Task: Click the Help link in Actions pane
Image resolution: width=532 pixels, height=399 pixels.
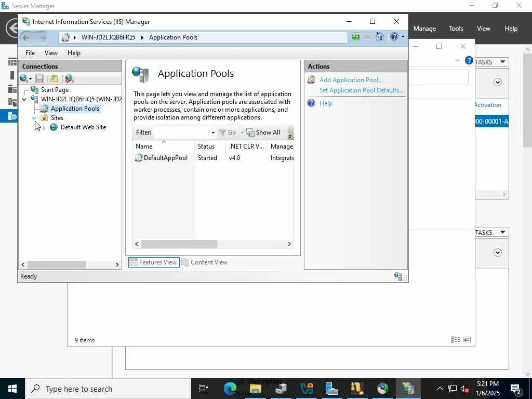Action: click(326, 103)
